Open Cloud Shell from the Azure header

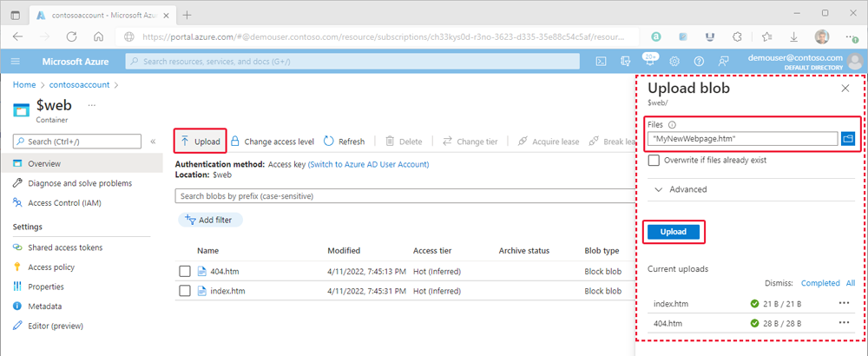click(601, 61)
